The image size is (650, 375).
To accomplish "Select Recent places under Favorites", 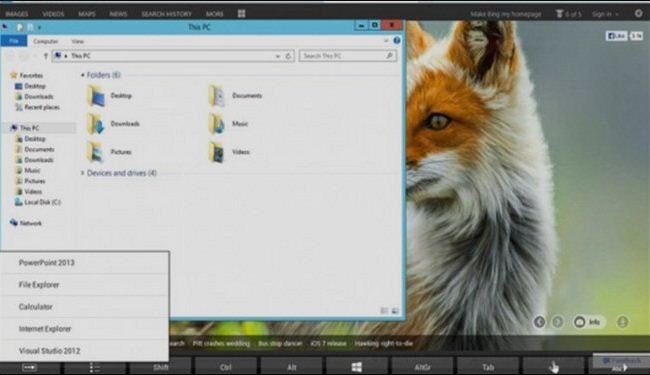I will coord(37,107).
